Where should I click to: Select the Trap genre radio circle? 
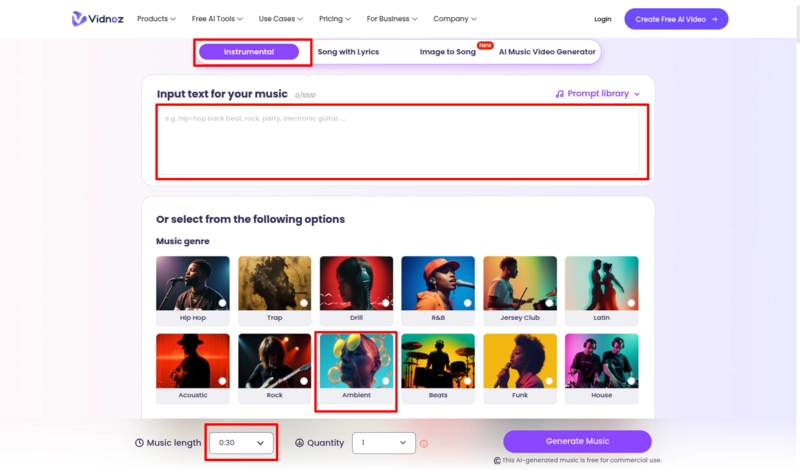pyautogui.click(x=304, y=303)
